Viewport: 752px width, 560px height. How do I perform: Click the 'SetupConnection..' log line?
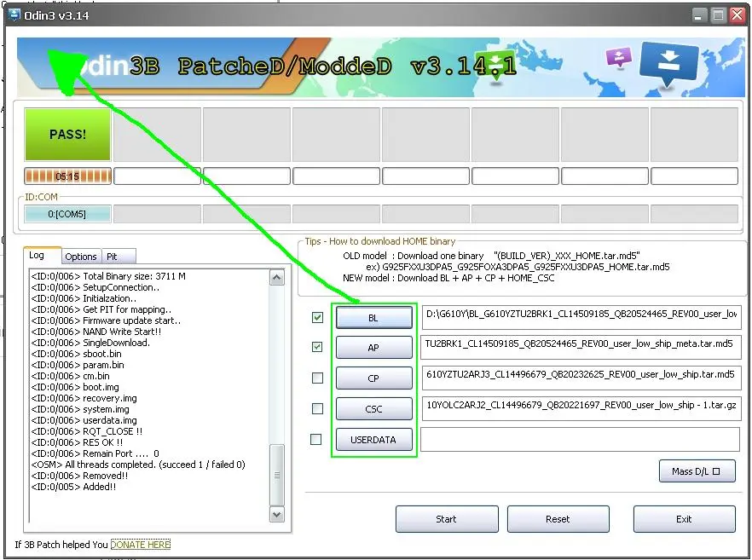click(x=95, y=287)
